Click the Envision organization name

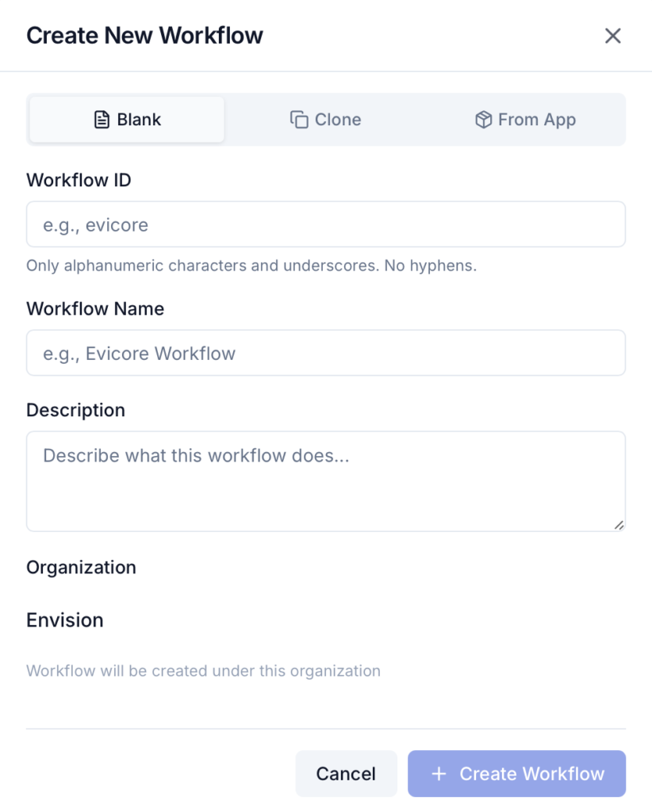[x=65, y=619]
